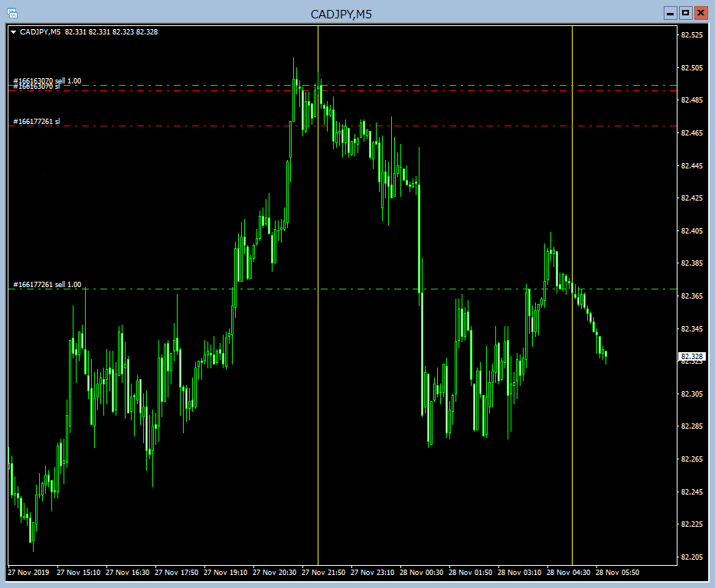Click the current price tag 82.328
The height and width of the screenshot is (588, 715).
692,356
